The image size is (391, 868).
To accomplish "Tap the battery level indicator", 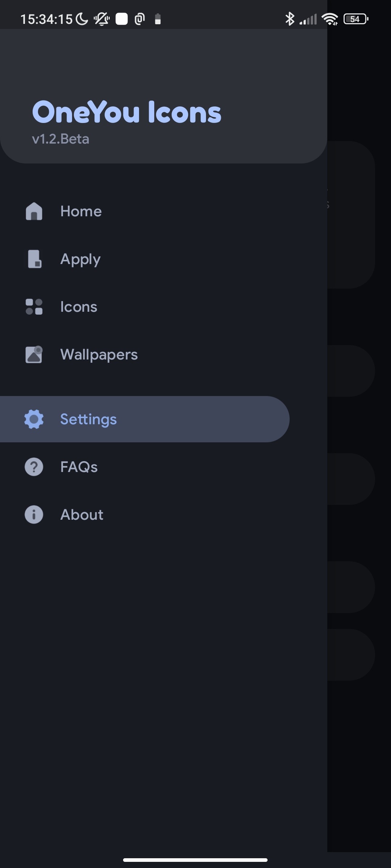I will tap(356, 19).
